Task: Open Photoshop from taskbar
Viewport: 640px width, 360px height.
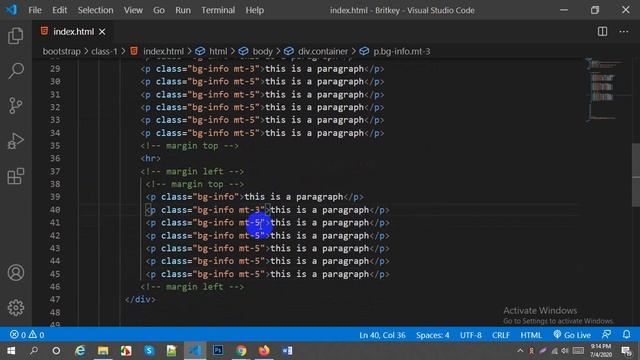Action: pyautogui.click(x=218, y=351)
